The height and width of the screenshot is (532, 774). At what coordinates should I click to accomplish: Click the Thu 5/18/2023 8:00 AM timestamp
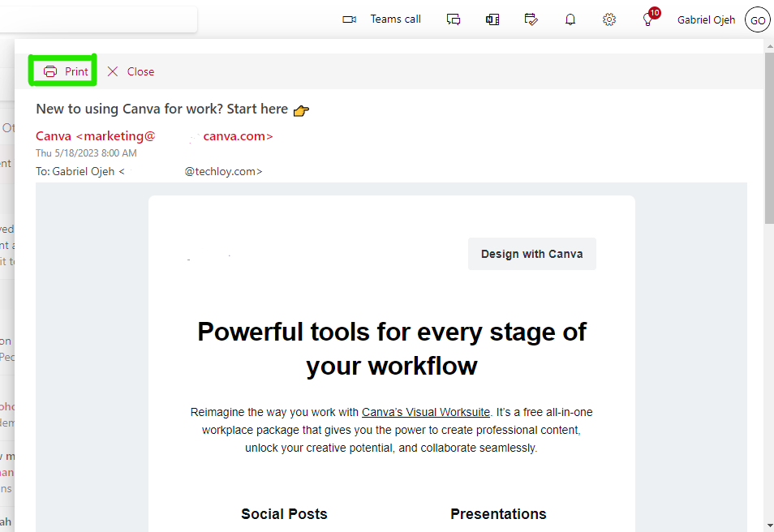pos(86,153)
